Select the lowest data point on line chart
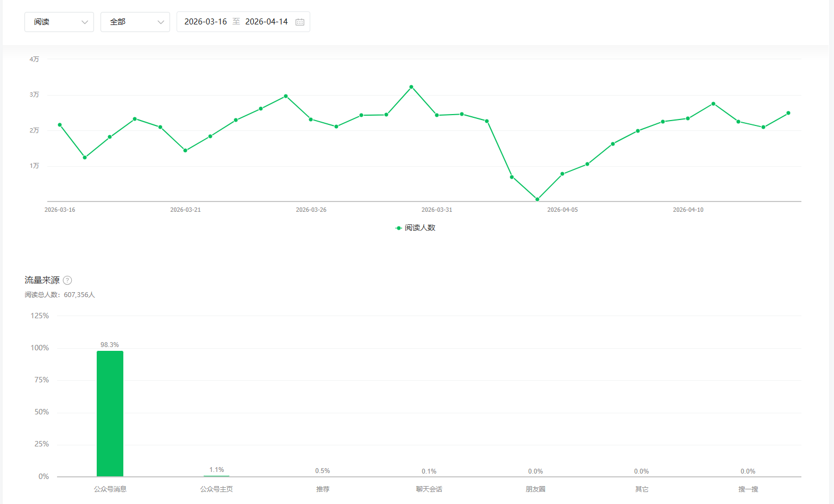 click(537, 199)
